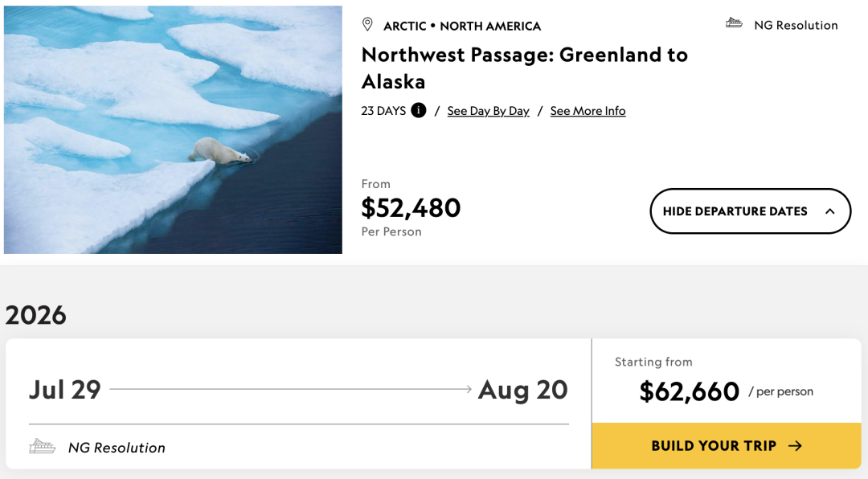Image resolution: width=868 pixels, height=479 pixels.
Task: Click the $52,480 per person price
Action: [411, 208]
